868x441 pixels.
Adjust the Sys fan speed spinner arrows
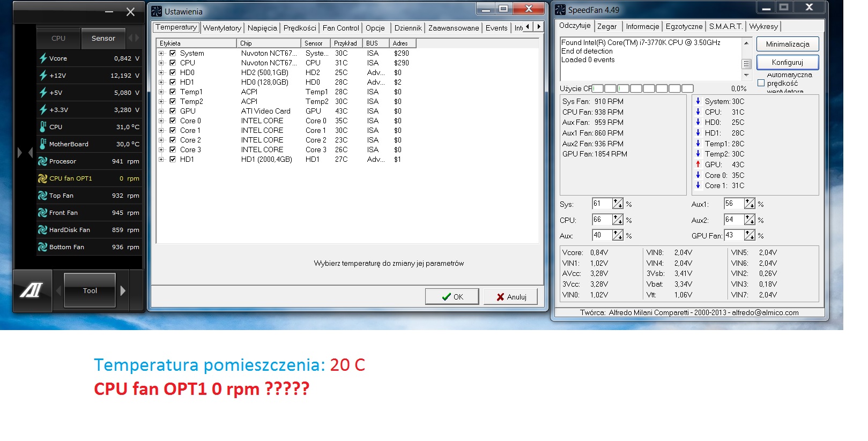click(x=618, y=204)
